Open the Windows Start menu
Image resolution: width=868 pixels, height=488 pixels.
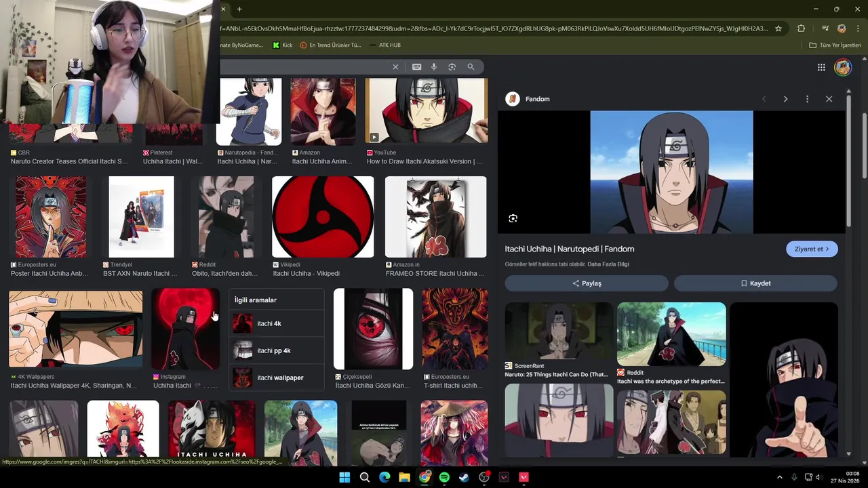tap(344, 477)
